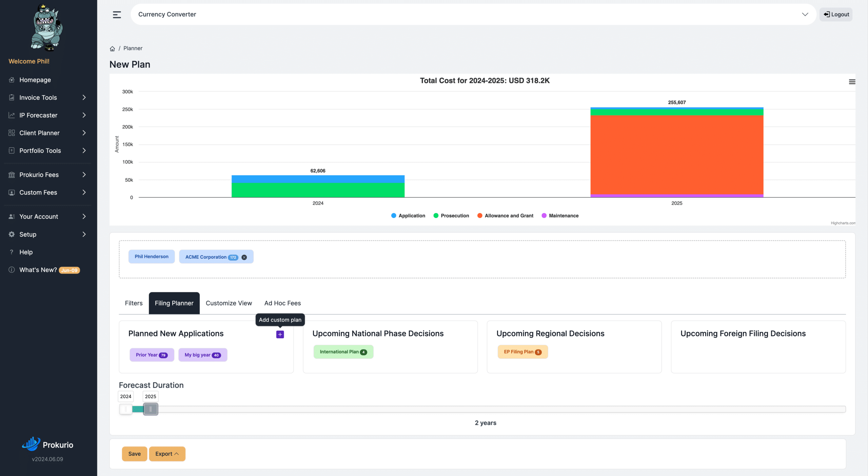The height and width of the screenshot is (476, 868).
Task: Click the Help question mark icon
Action: coord(12,252)
